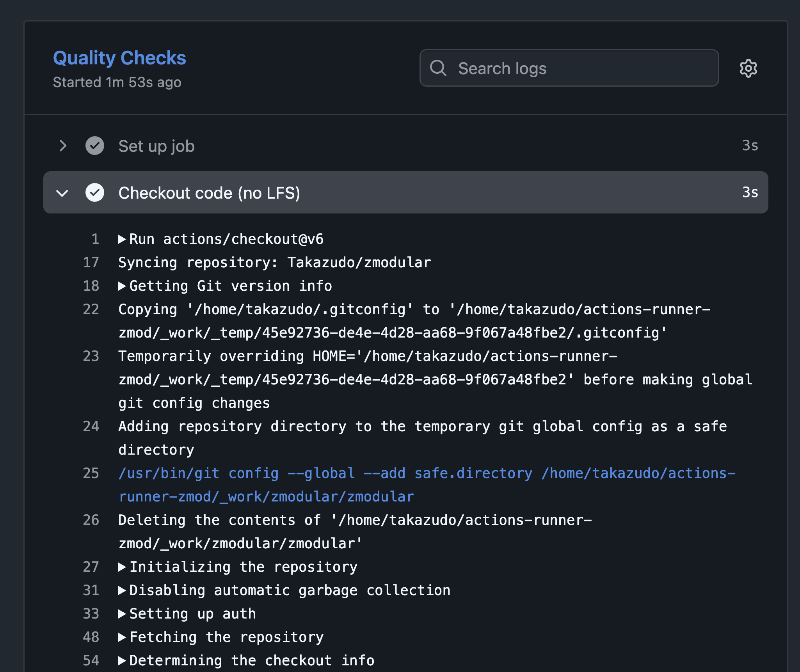
Task: Expand Getting Git version info group
Action: pyautogui.click(x=122, y=286)
